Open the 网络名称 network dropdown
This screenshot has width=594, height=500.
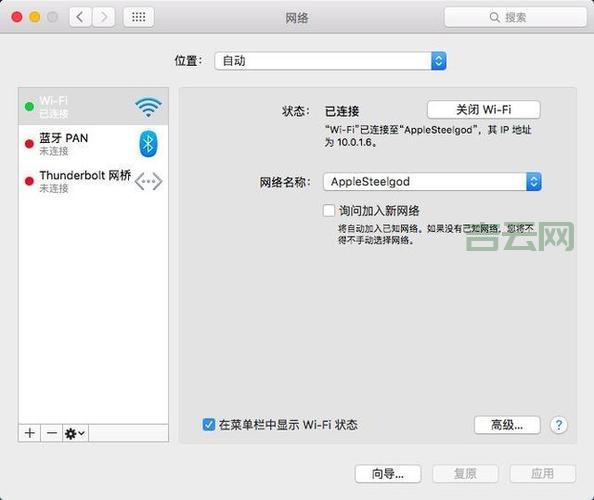click(432, 182)
